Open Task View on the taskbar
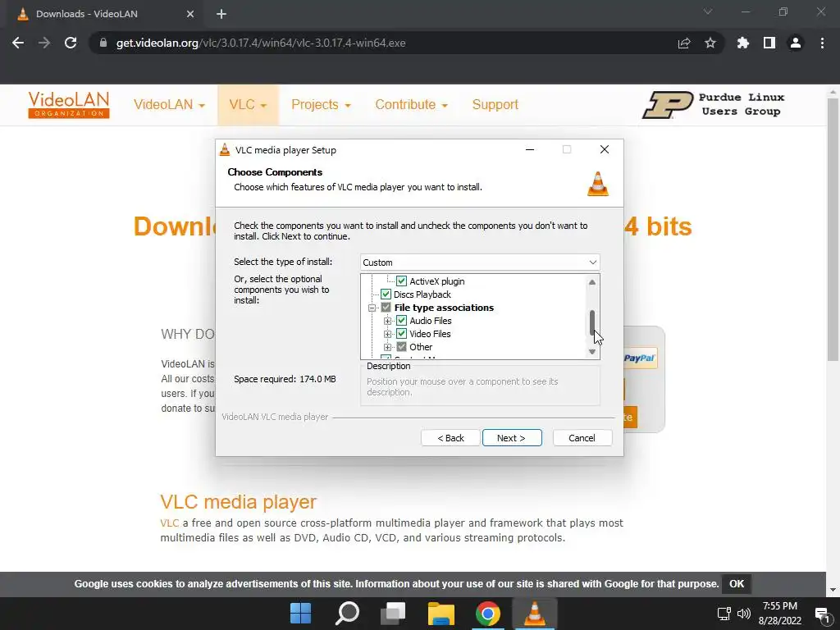This screenshot has width=840, height=630. (393, 614)
